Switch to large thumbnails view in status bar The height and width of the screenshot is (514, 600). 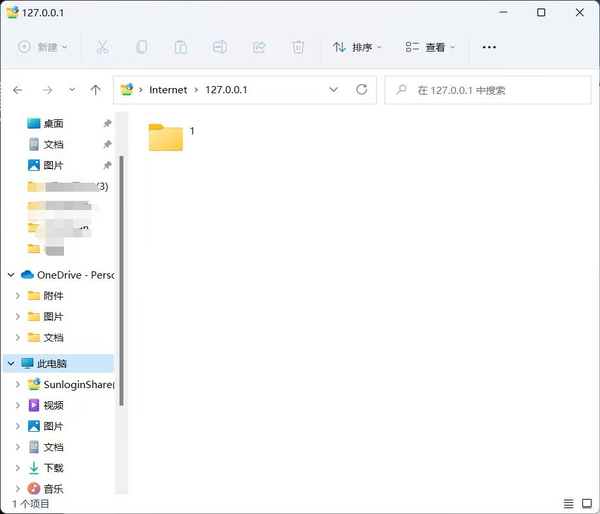click(x=587, y=504)
